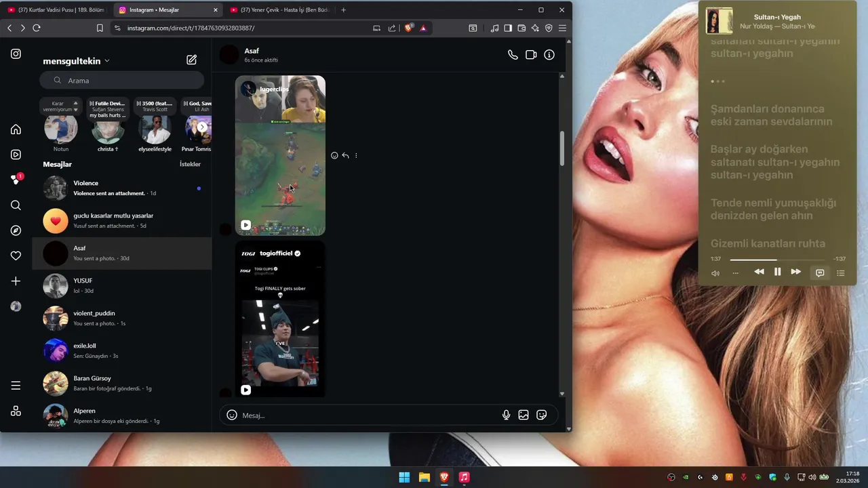Close the Instagram Mesajlar tab
Viewport: 868px width, 488px height.
coord(216,10)
